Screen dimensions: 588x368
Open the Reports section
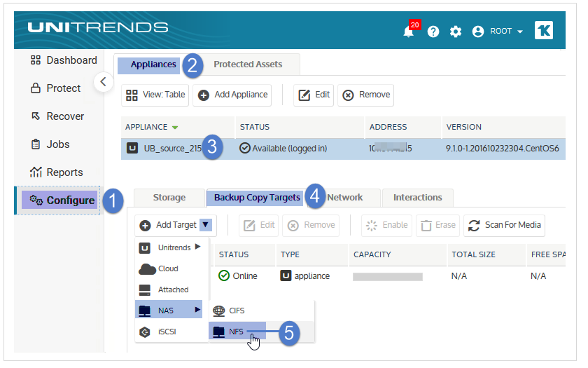pyautogui.click(x=57, y=172)
